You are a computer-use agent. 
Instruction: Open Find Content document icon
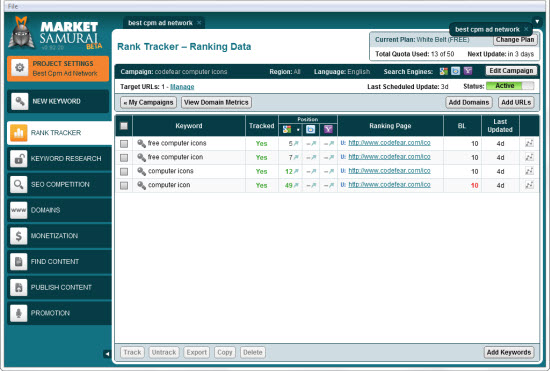point(19,262)
